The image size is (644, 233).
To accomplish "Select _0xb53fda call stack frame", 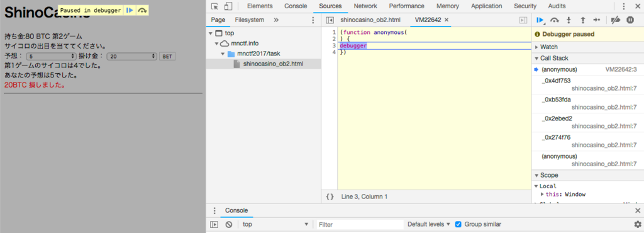I will pos(588,104).
